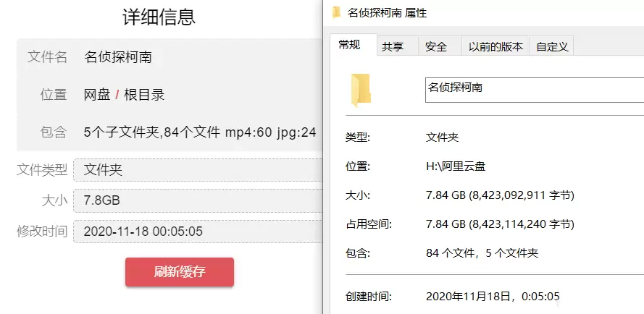Click the folder name field 名侦探柯南
This screenshot has width=644, height=314.
click(x=535, y=90)
